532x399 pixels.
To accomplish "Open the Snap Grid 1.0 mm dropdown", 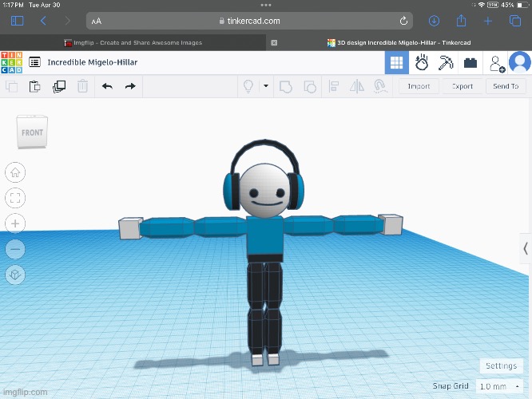I will [499, 386].
